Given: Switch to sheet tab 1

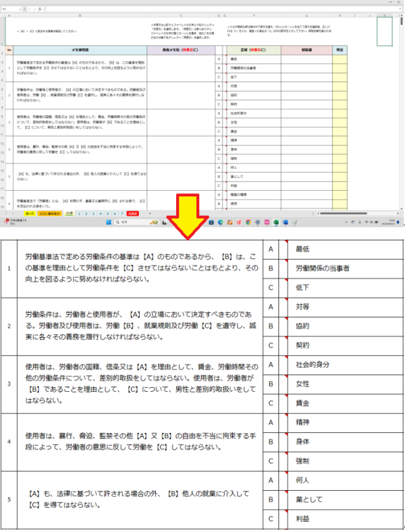Looking at the screenshot, I should pyautogui.click(x=79, y=214).
